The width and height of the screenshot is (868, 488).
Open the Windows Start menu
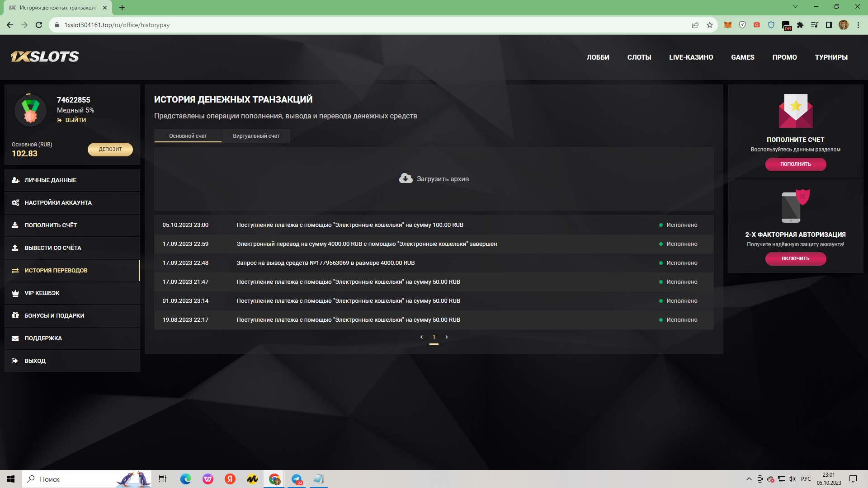[11, 479]
